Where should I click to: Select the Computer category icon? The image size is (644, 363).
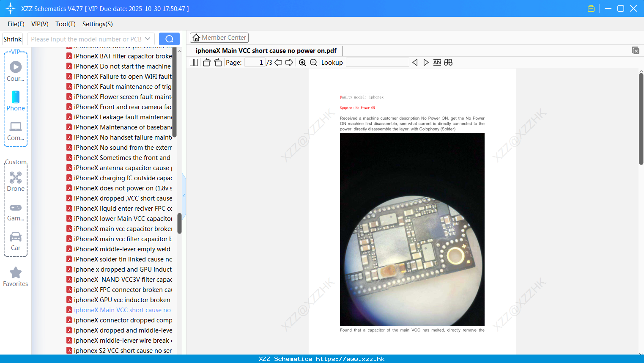pyautogui.click(x=16, y=126)
